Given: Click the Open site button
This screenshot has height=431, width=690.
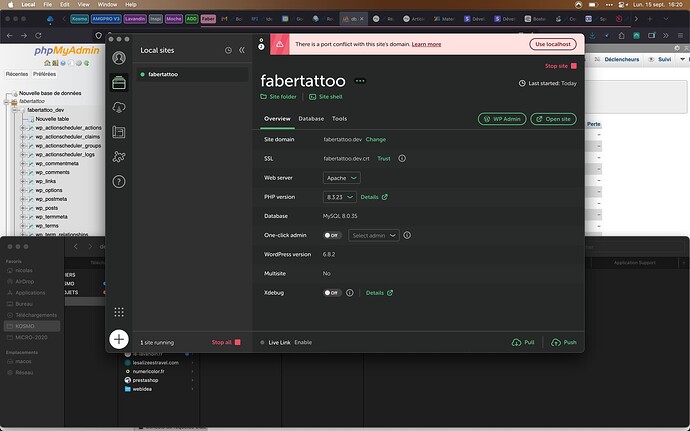Looking at the screenshot, I should pos(554,119).
